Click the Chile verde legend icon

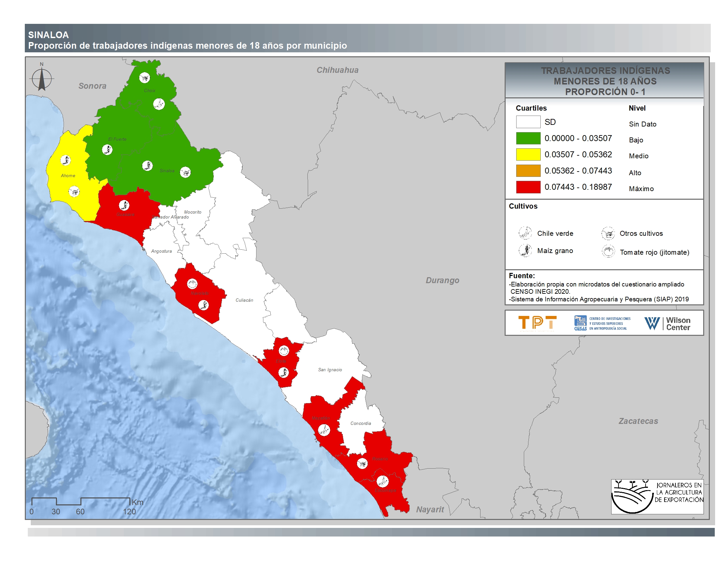(x=525, y=233)
